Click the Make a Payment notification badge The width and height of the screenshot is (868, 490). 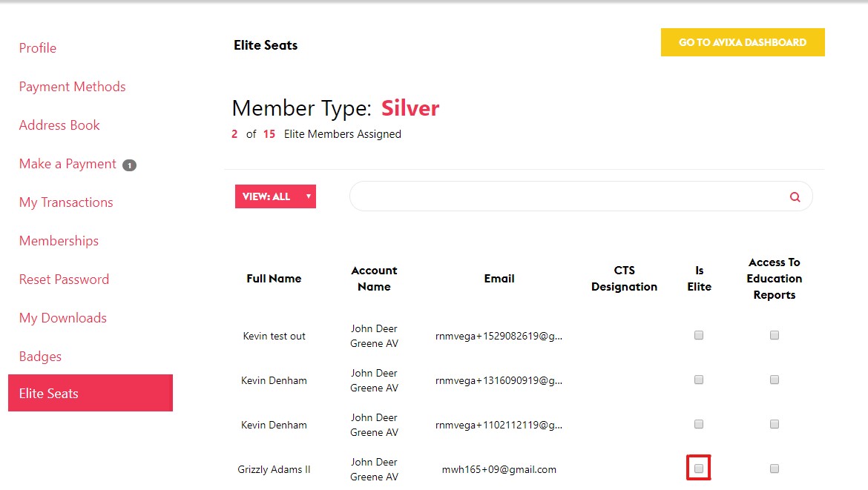129,165
